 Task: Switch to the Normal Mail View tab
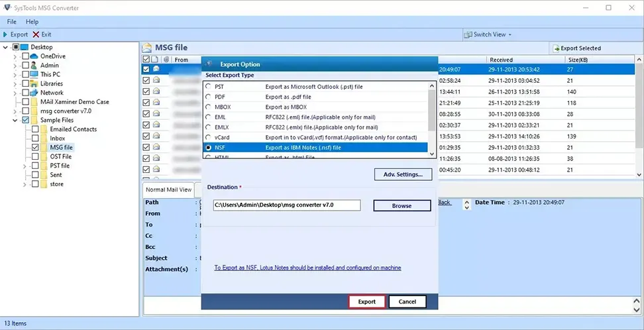tap(168, 190)
